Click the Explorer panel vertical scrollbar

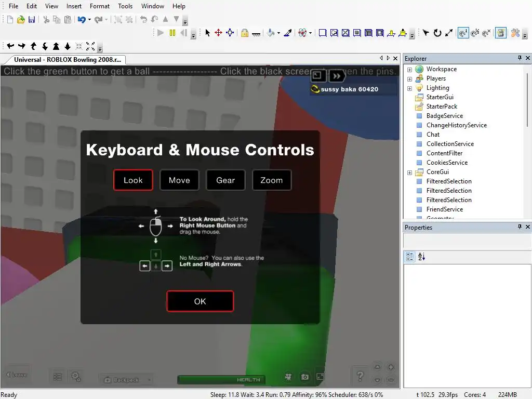tap(527, 100)
